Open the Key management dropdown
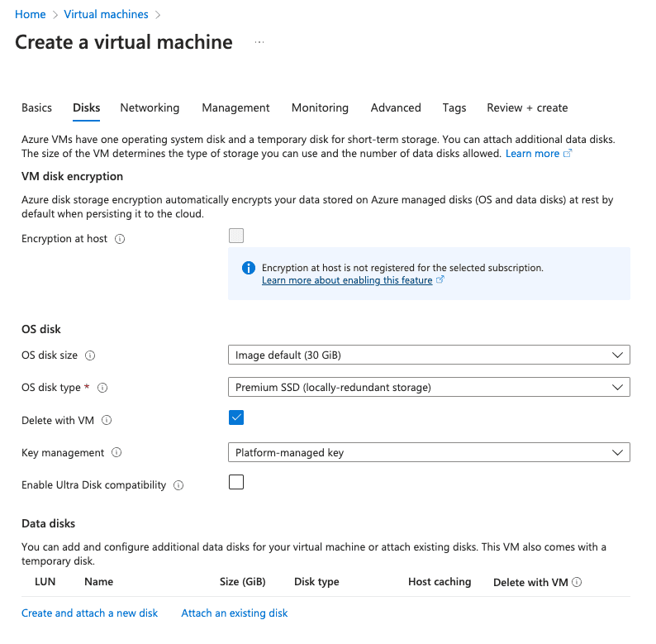Screen dimensions: 656x644 pos(429,452)
